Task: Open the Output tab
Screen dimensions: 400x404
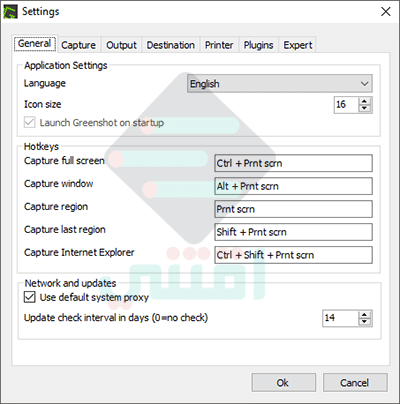Action: click(121, 45)
